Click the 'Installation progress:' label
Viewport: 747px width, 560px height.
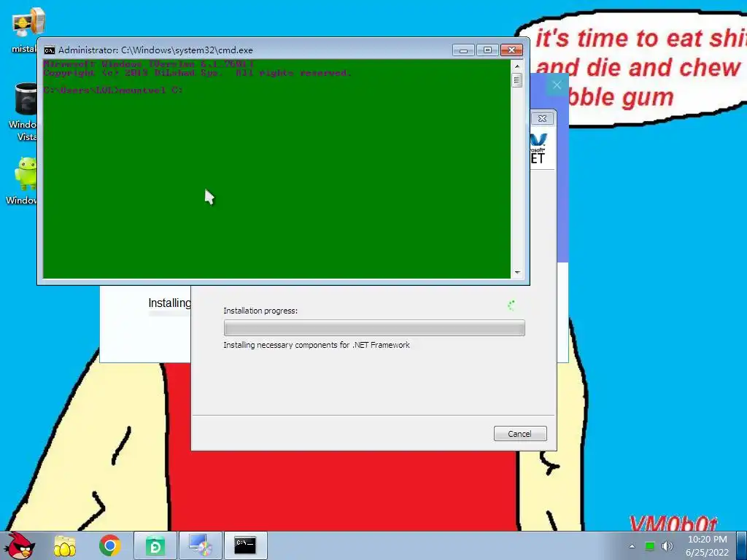click(x=260, y=311)
